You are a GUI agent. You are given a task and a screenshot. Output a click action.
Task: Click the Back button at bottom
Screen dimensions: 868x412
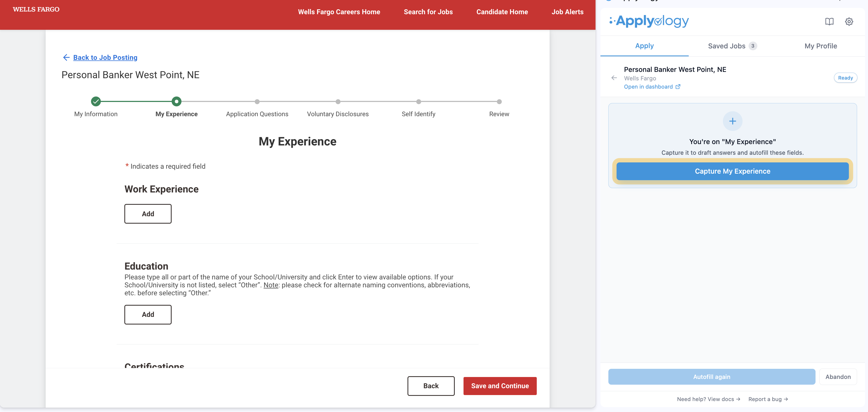point(431,386)
